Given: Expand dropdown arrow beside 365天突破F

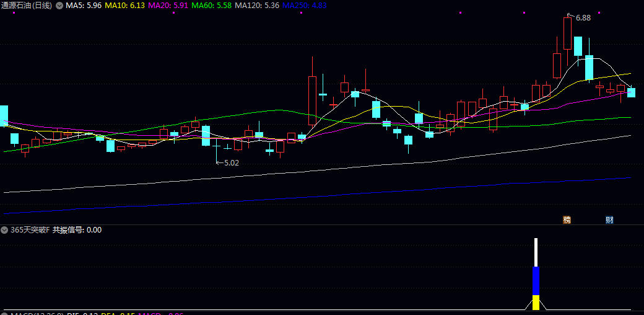Looking at the screenshot, I should 4,230.
